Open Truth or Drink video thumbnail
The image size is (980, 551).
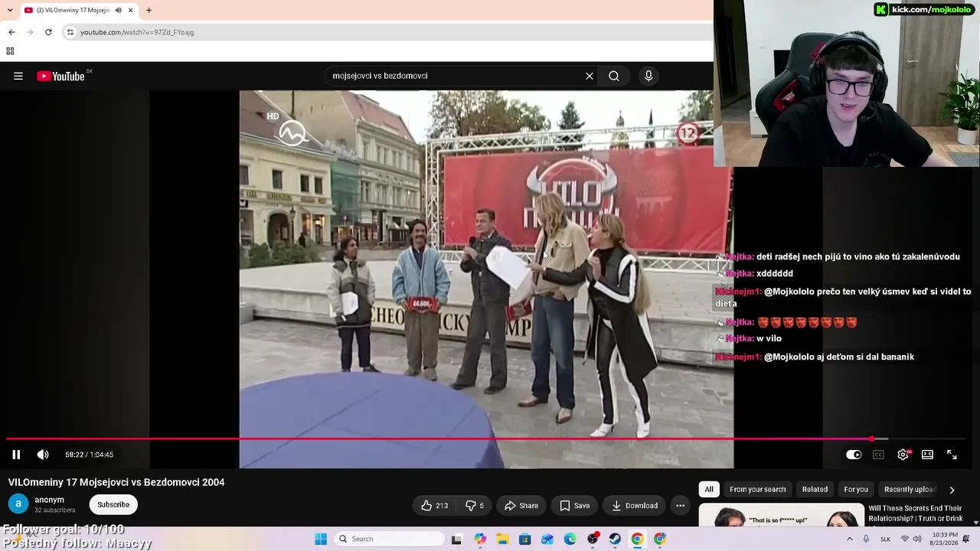pyautogui.click(x=781, y=515)
